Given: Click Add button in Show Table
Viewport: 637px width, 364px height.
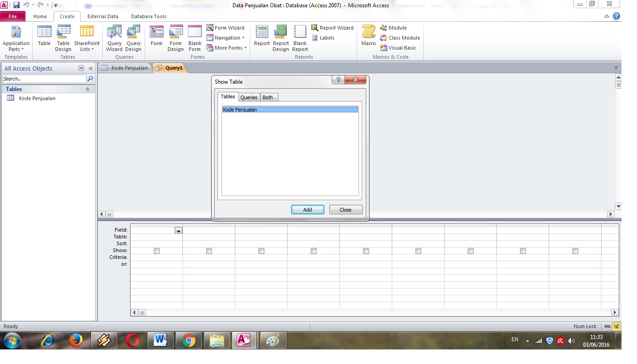Looking at the screenshot, I should tap(308, 210).
